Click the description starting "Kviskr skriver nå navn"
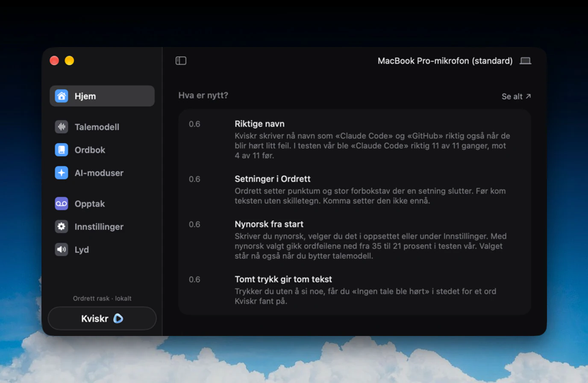Image resolution: width=588 pixels, height=383 pixels. pos(372,146)
